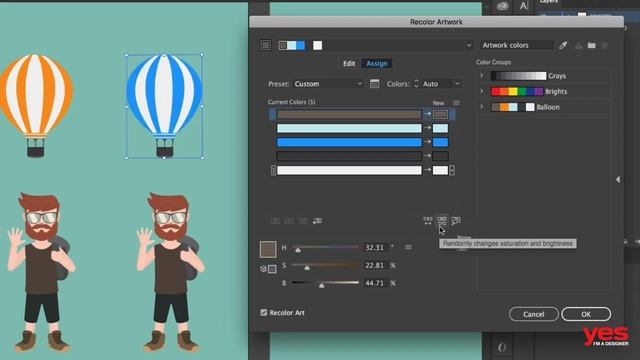Click the new bright blue swatch

click(x=440, y=142)
